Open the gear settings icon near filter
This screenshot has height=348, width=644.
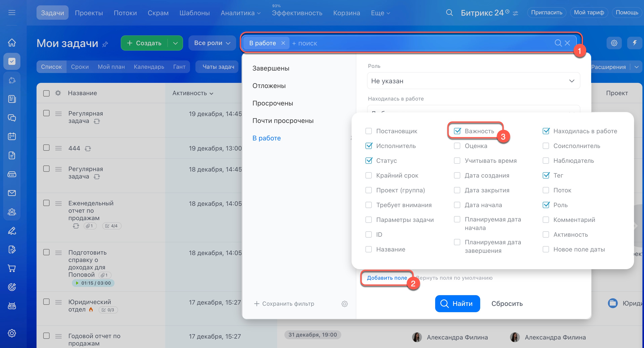614,43
